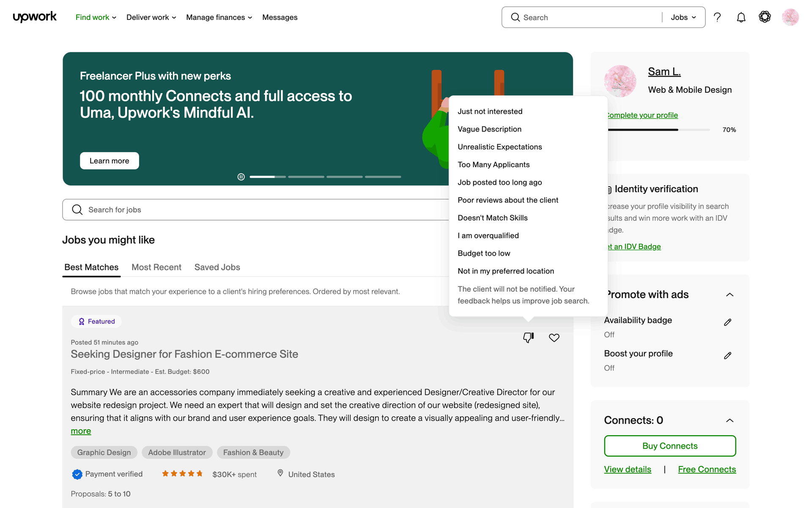Open the Sam L. profile name link
This screenshot has height=508, width=812.
[664, 72]
